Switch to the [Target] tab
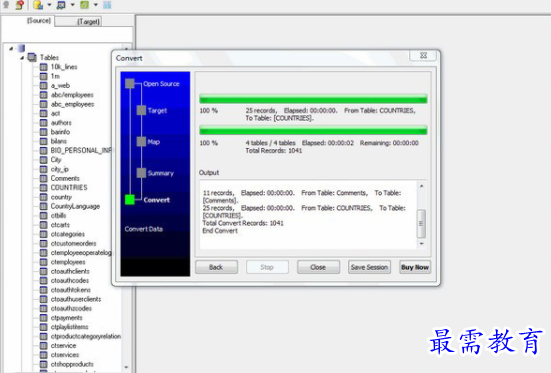 88,22
